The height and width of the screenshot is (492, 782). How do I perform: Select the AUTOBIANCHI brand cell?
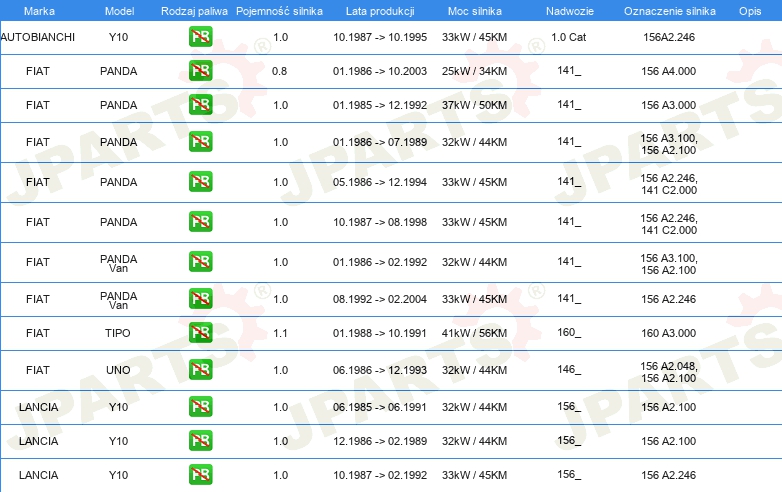38,37
